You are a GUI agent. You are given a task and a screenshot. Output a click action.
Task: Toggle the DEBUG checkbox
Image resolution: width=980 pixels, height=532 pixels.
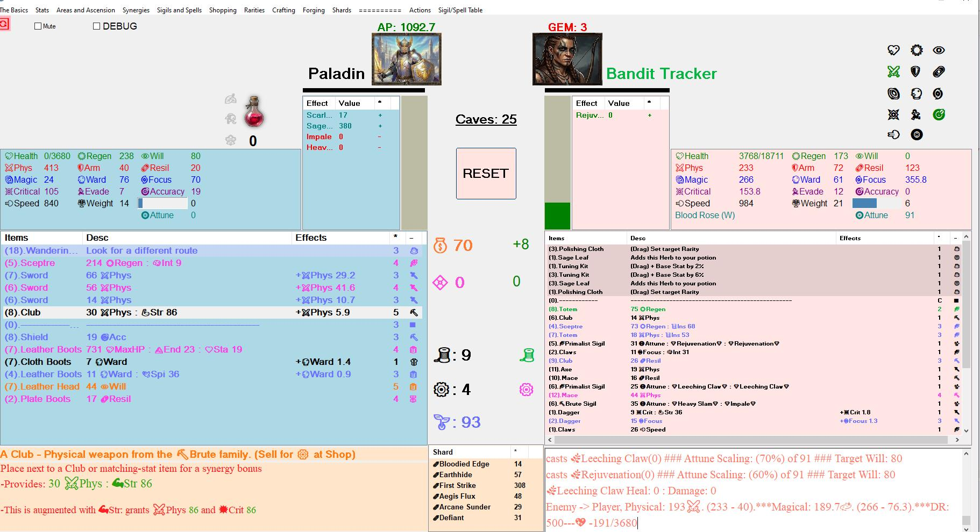(x=96, y=26)
